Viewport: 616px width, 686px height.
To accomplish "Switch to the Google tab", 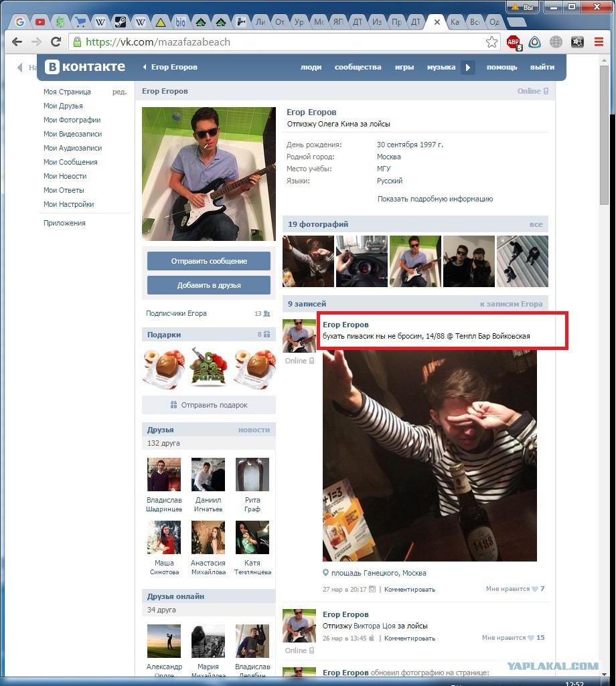I will pos(19,22).
